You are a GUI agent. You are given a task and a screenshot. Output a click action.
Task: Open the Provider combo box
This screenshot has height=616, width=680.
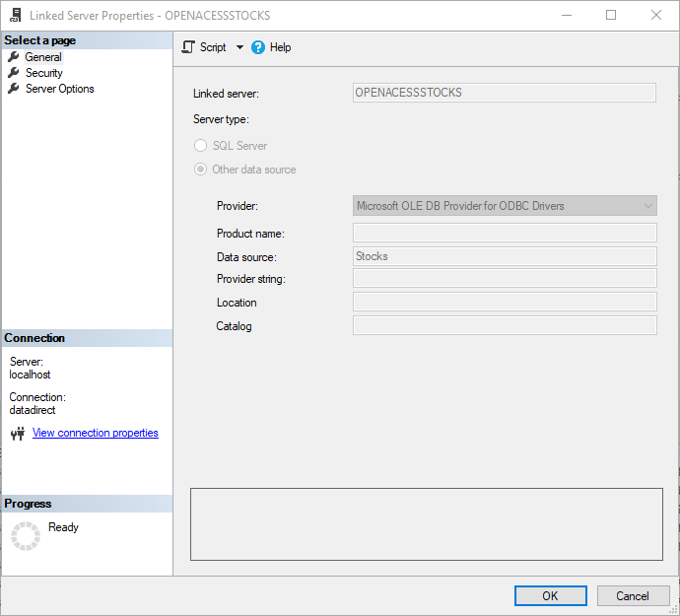tap(505, 206)
